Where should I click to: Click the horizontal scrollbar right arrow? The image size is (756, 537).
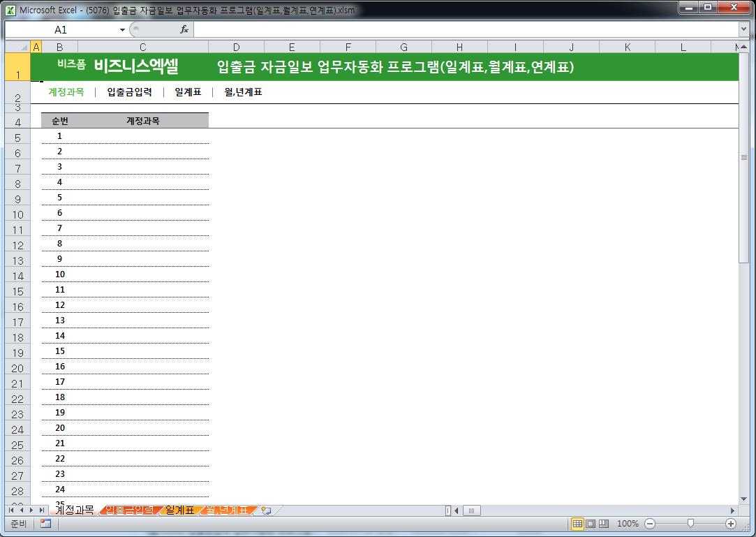pyautogui.click(x=732, y=510)
